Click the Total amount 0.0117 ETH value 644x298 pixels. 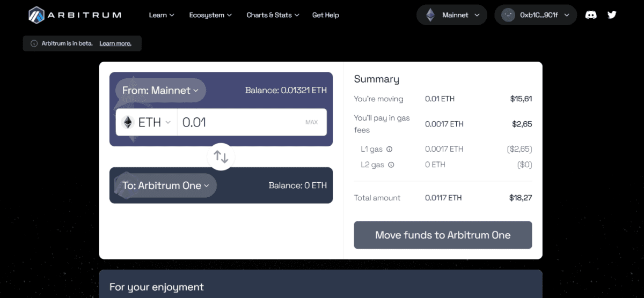(x=443, y=198)
